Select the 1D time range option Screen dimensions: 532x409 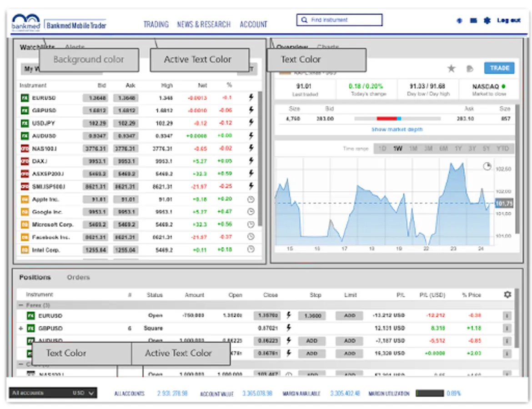(x=382, y=149)
